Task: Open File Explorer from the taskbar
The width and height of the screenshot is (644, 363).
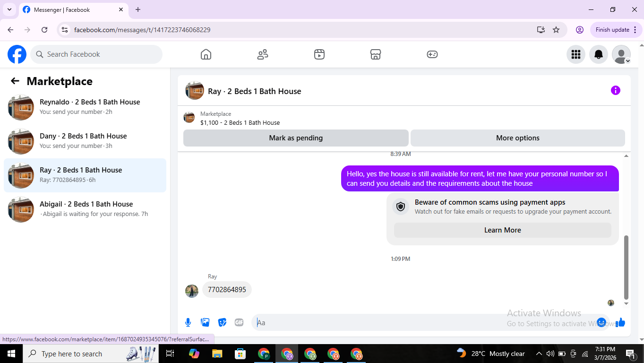Action: tap(217, 354)
